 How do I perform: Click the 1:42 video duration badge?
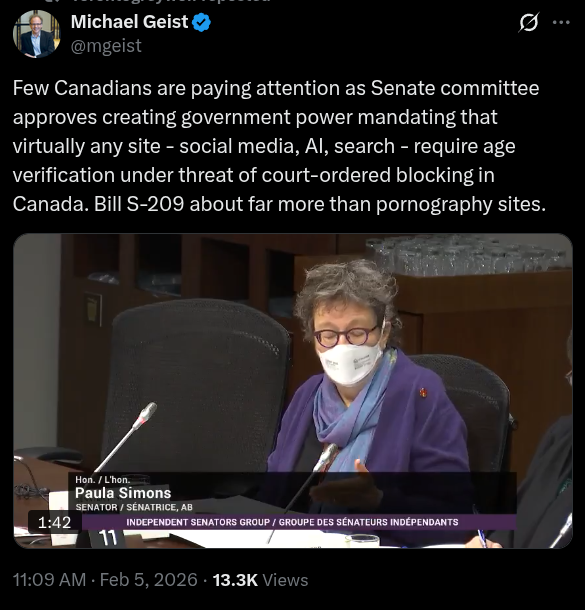[54, 522]
